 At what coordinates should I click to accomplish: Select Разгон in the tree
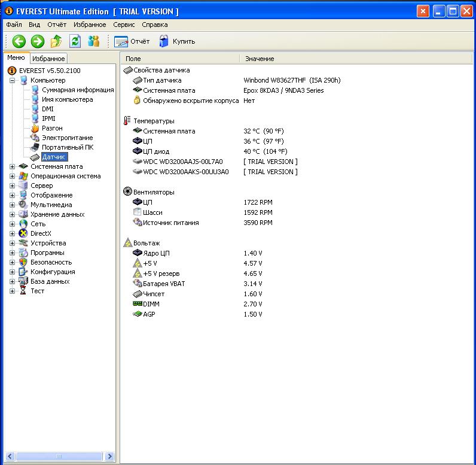click(51, 128)
